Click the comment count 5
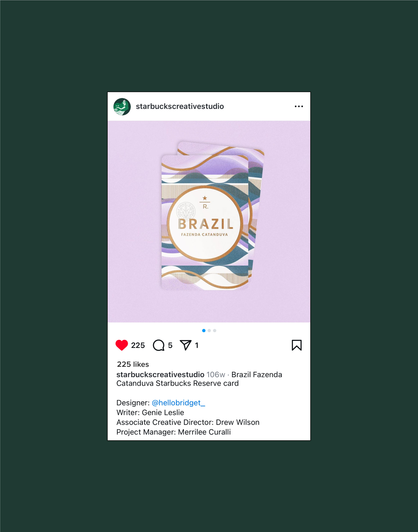The width and height of the screenshot is (418, 532). pyautogui.click(x=170, y=345)
